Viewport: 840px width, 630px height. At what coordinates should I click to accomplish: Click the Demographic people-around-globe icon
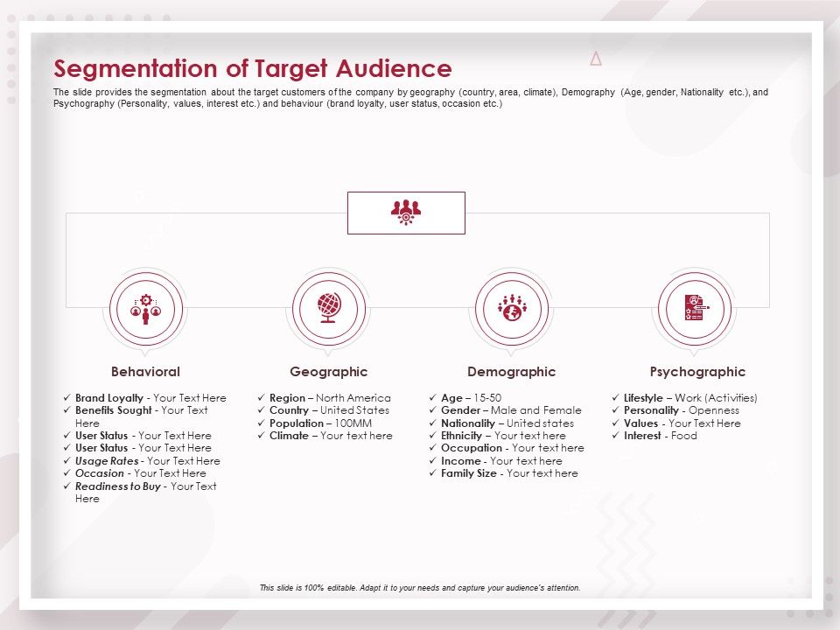coord(514,308)
